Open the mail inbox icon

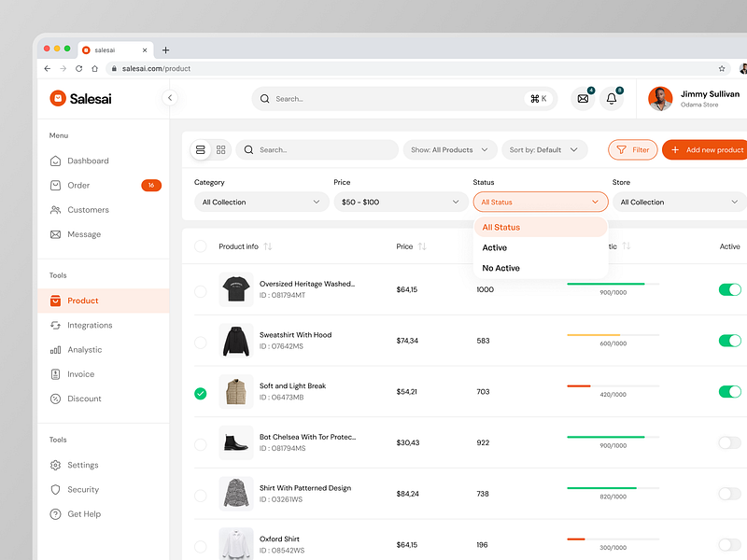(583, 99)
